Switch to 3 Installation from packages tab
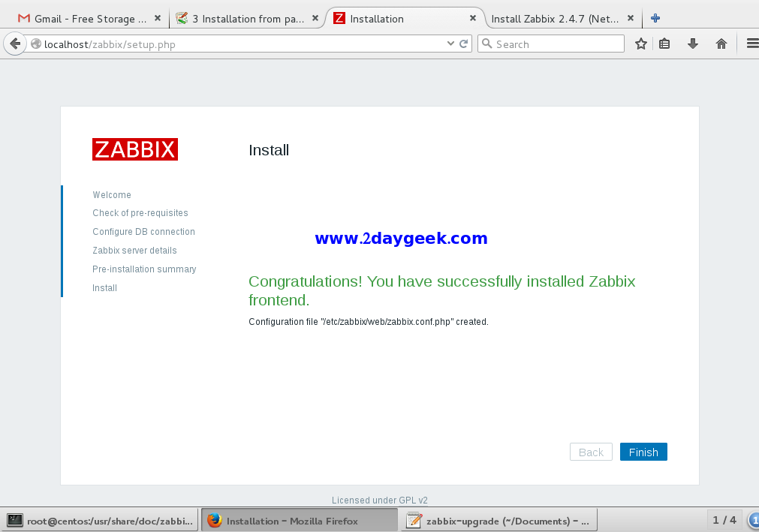The width and height of the screenshot is (759, 532). 247,19
